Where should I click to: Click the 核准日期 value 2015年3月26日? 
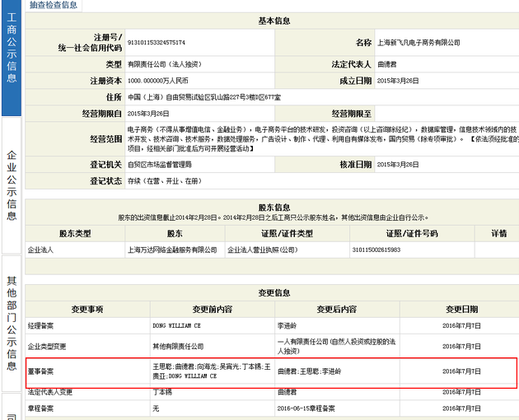[398, 165]
